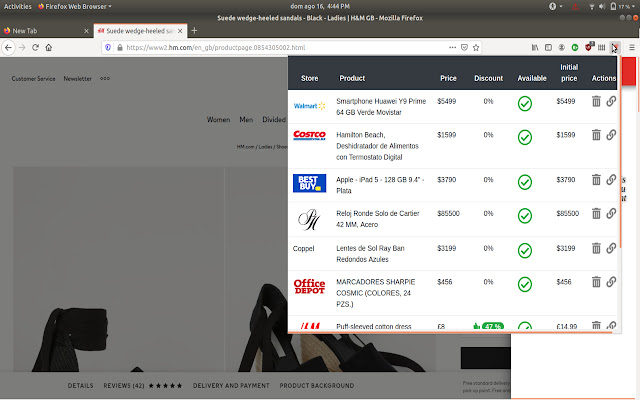The width and height of the screenshot is (640, 400).
Task: Click the Palacio de Hierro store logo
Action: 309,220
